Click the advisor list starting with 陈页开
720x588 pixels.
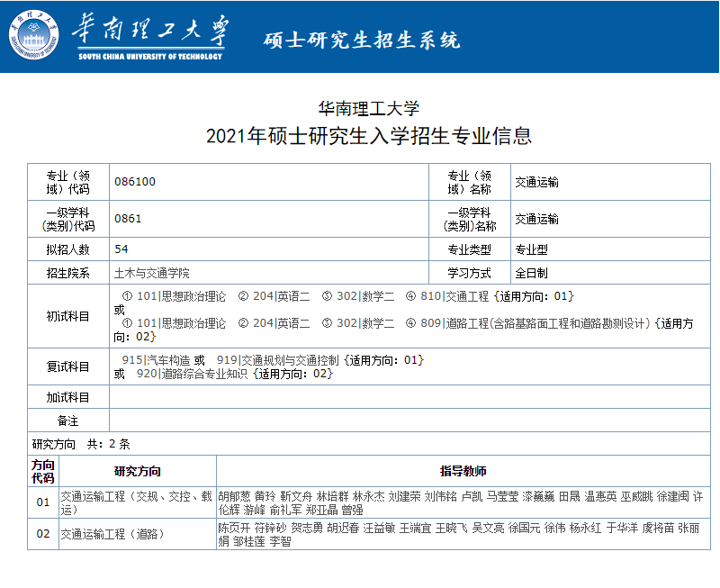coord(459,534)
